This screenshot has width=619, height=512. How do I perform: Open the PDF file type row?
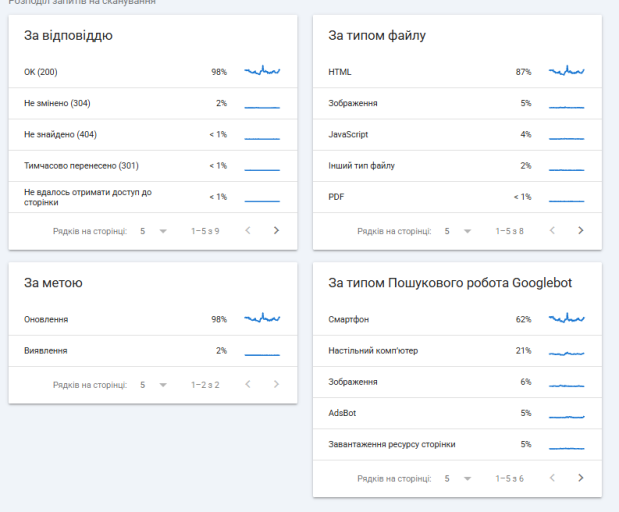457,197
